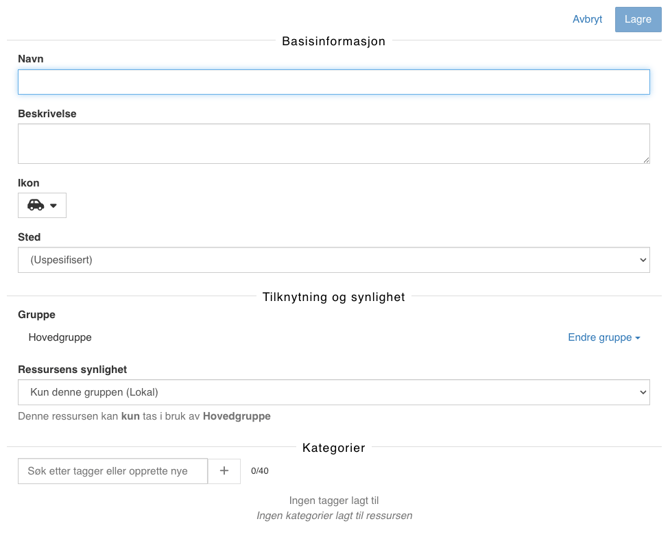Open the Ressursens synlighet select box
Screen dimensions: 670x541
333,392
